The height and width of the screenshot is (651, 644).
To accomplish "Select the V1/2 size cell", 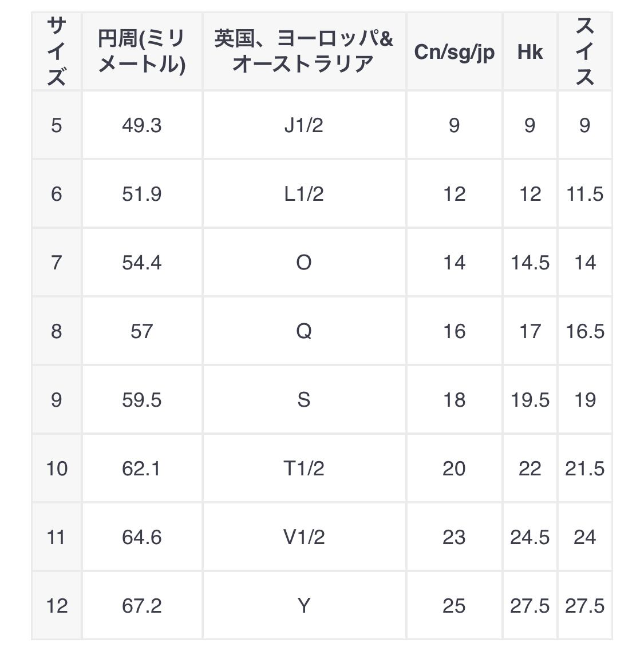I will [x=304, y=537].
